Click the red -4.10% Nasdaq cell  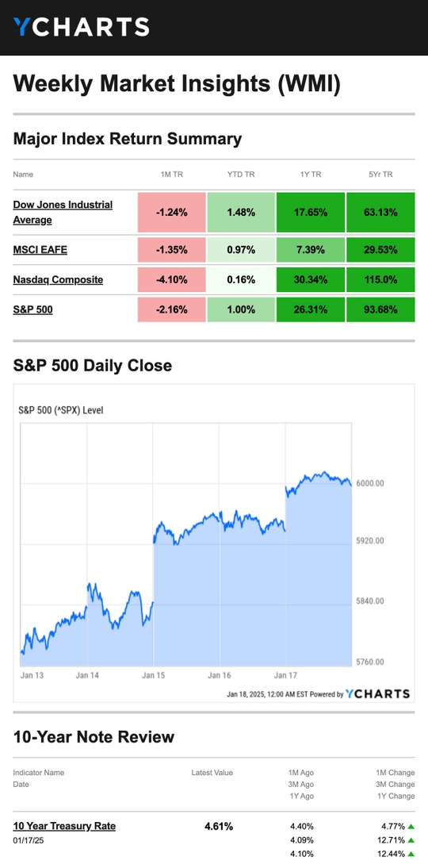(171, 279)
